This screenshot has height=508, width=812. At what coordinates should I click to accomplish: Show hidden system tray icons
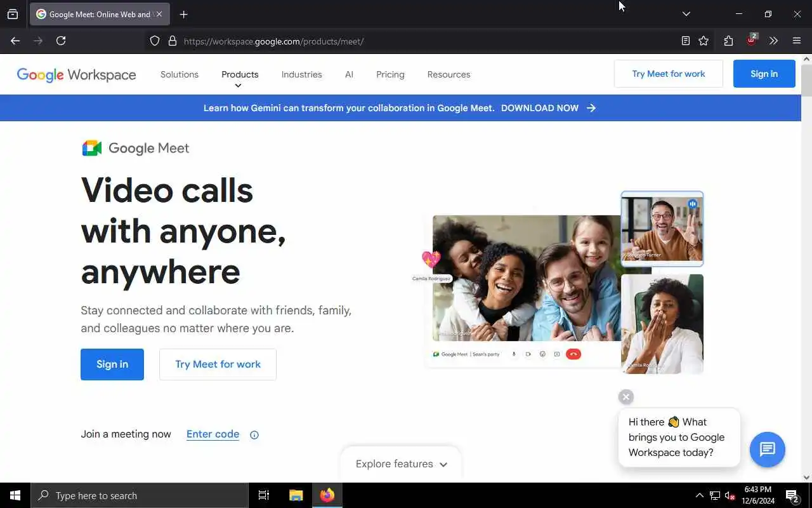pyautogui.click(x=700, y=495)
